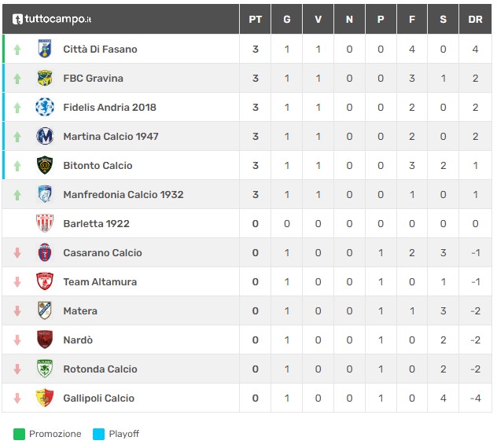The height and width of the screenshot is (448, 497).
Task: Click the Barletta 1922 striped crest
Action: click(45, 223)
